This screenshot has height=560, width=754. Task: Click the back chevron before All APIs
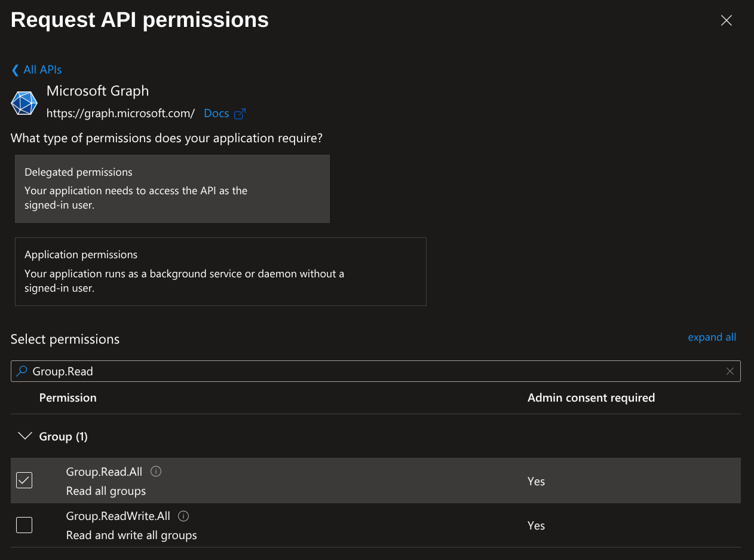coord(15,71)
